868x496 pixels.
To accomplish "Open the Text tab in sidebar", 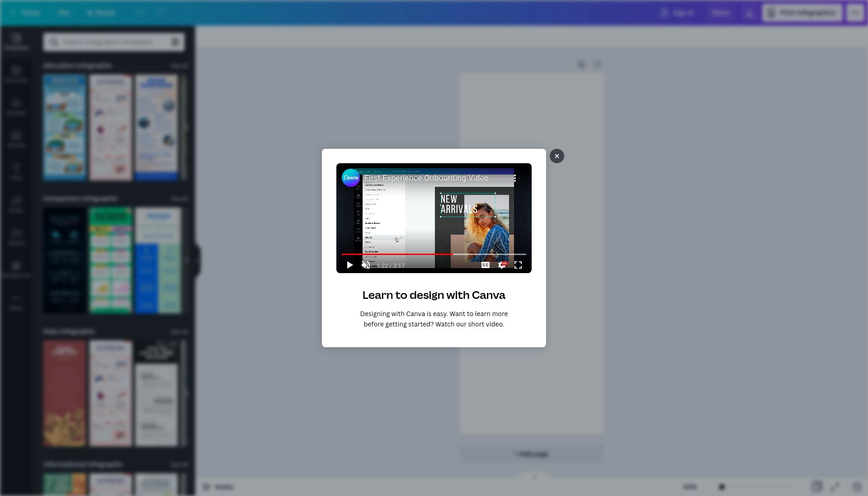I will point(16,172).
